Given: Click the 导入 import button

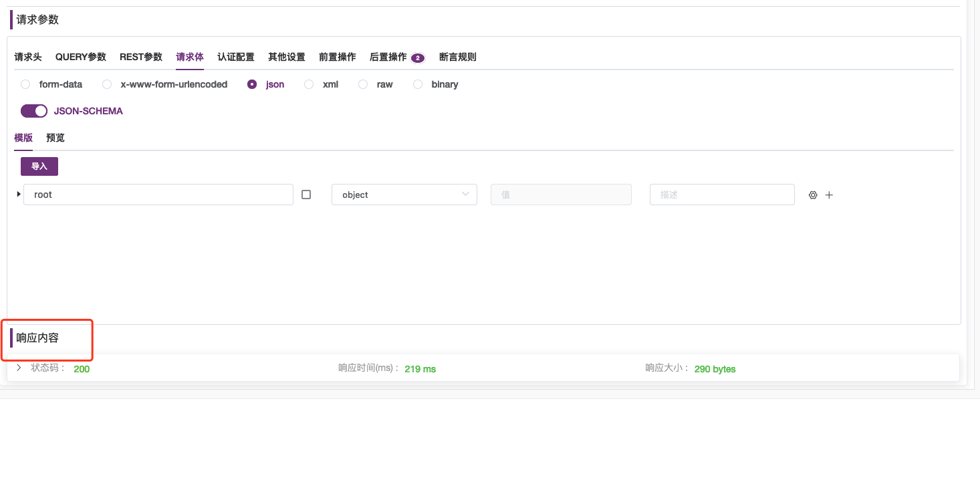Looking at the screenshot, I should [x=39, y=166].
